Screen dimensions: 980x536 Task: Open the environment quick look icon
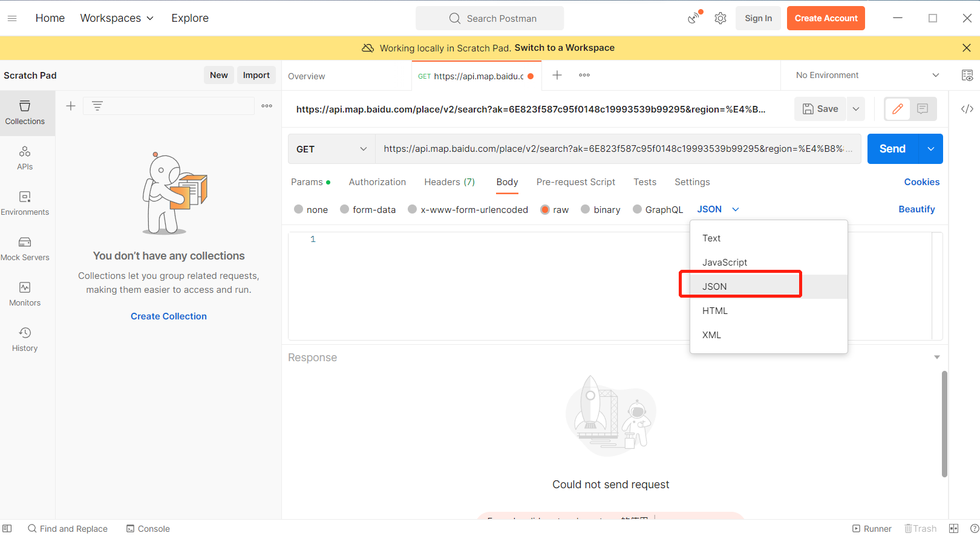pos(967,75)
